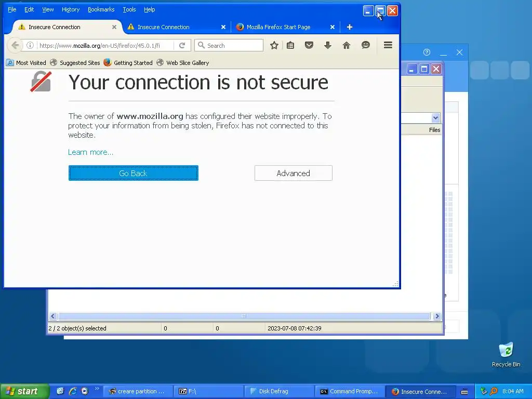Launch Internet Explorer from quick launch

click(x=73, y=391)
